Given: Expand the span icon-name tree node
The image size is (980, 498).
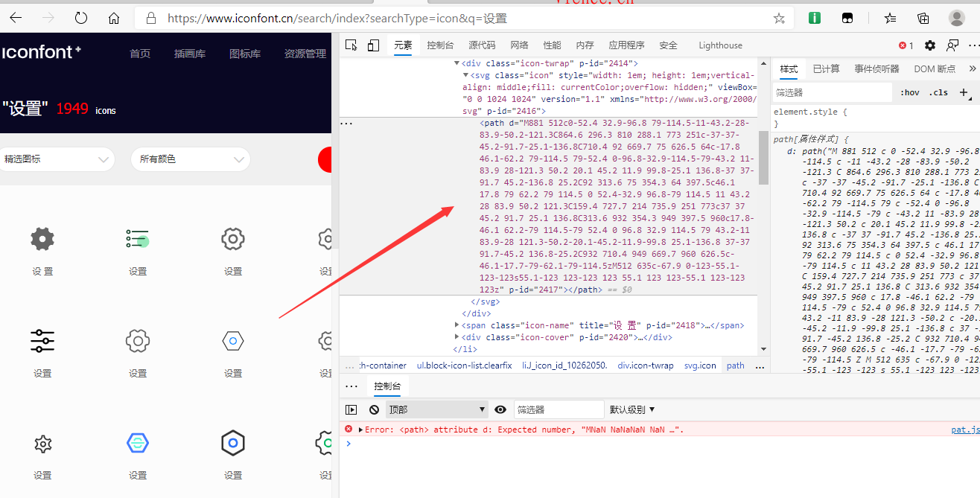Looking at the screenshot, I should coord(458,325).
